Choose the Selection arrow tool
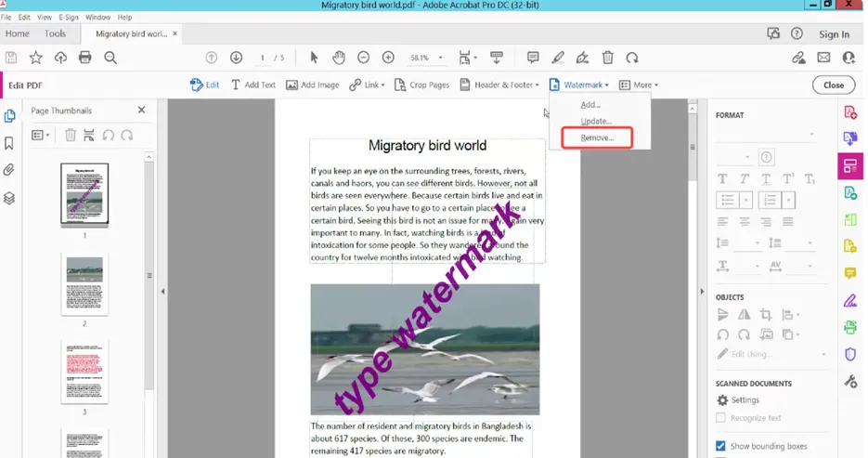 314,58
